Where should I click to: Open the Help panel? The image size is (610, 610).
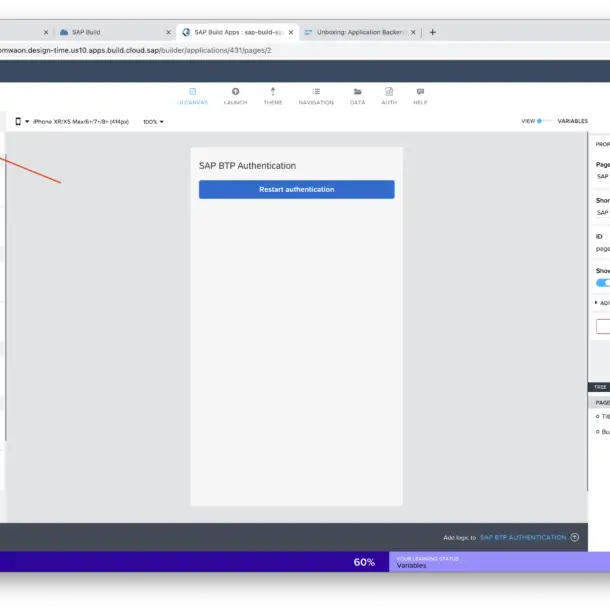coord(420,96)
